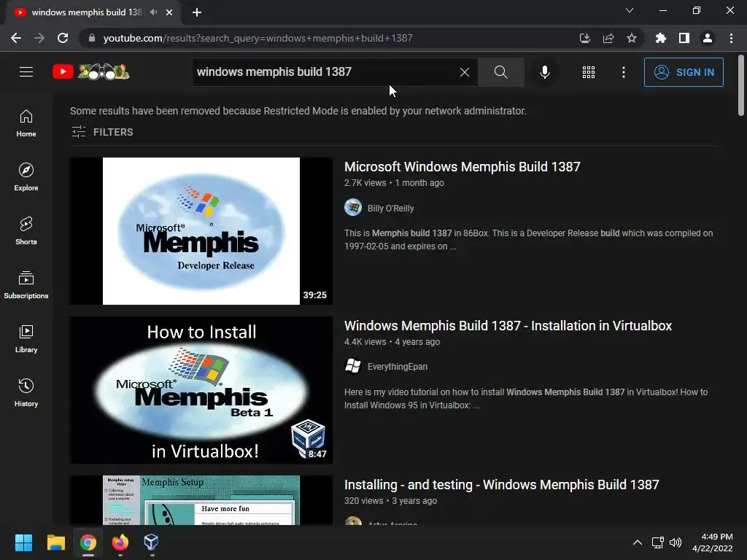Screen dimensions: 747x560
Task: Open VirtualBox from the taskbar
Action: (x=152, y=542)
